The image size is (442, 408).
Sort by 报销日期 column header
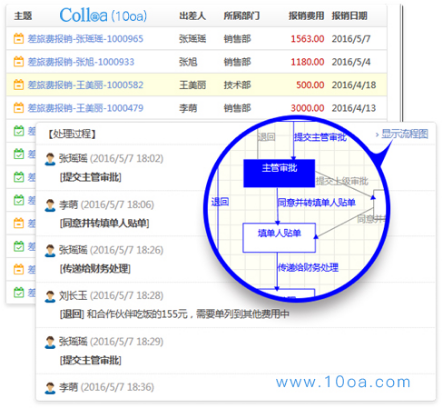pos(349,15)
